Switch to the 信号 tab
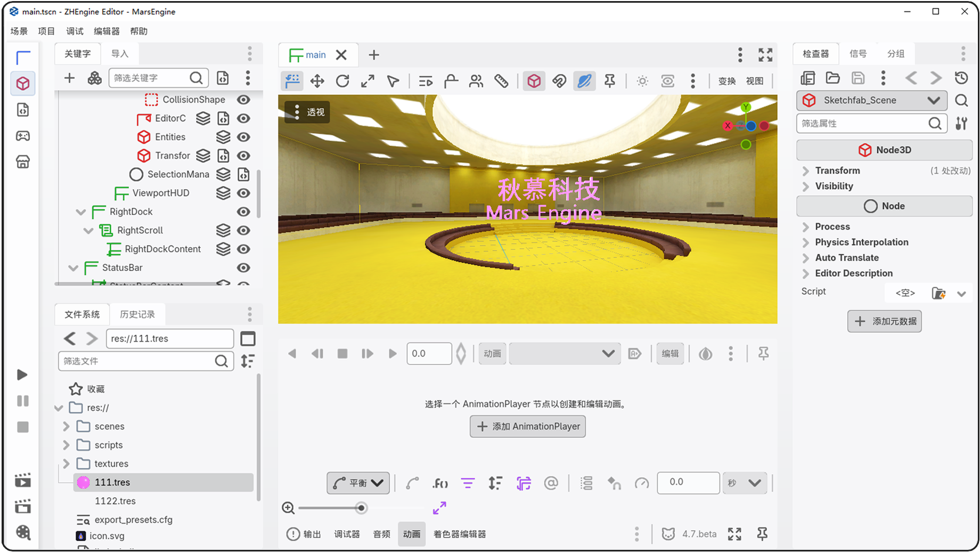Viewport: 980px width, 552px height. [x=858, y=54]
